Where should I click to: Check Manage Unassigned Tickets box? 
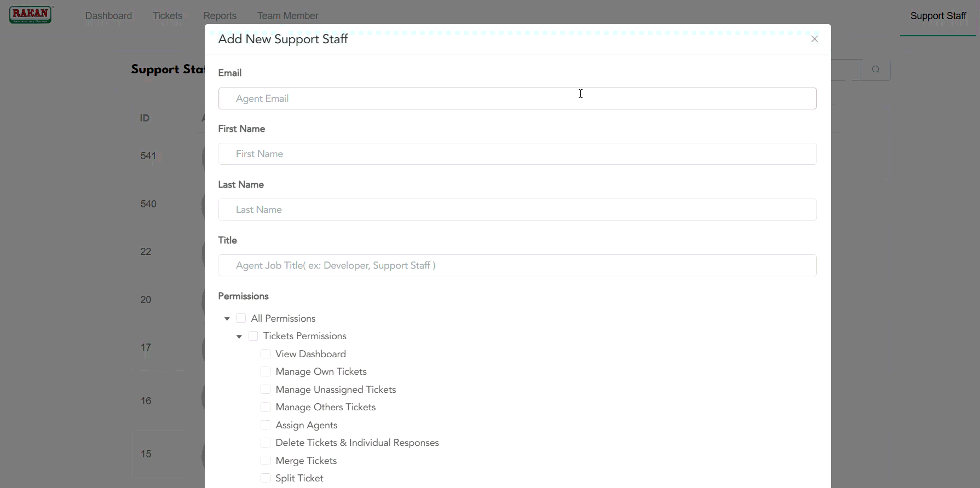click(266, 390)
